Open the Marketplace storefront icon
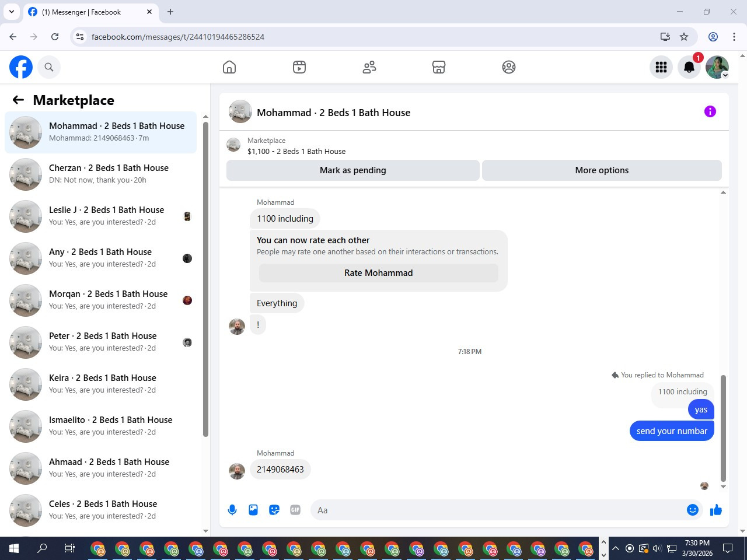The image size is (747, 560). click(x=439, y=67)
